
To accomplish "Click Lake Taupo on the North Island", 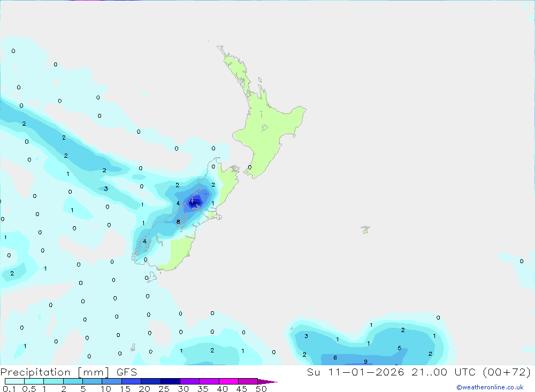I will pyautogui.click(x=265, y=128).
